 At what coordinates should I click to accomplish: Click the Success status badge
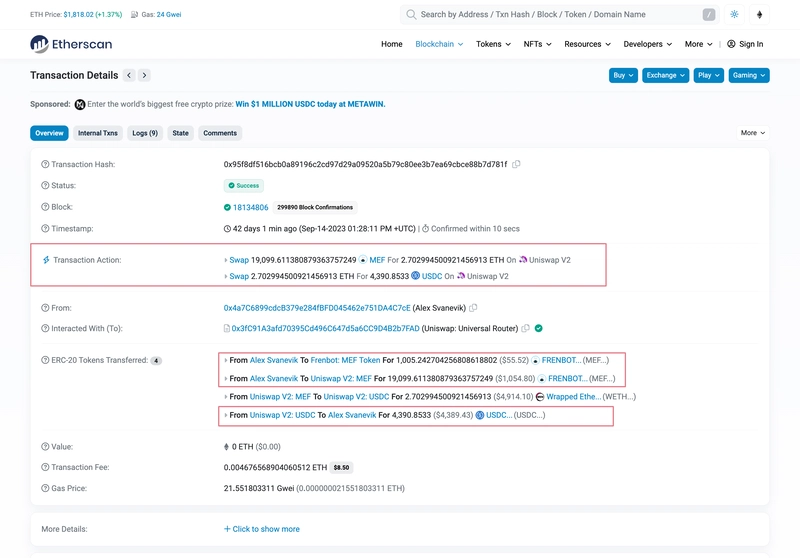click(243, 186)
